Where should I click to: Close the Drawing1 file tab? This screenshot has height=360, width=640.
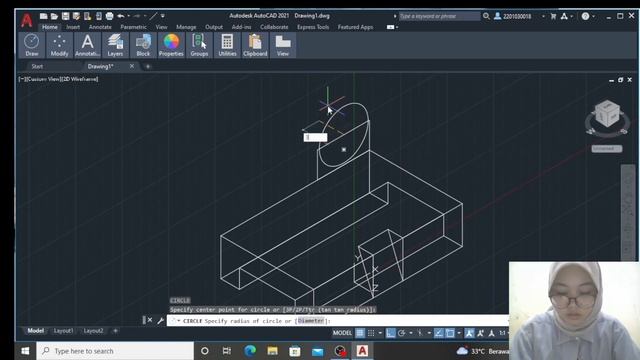coord(132,66)
